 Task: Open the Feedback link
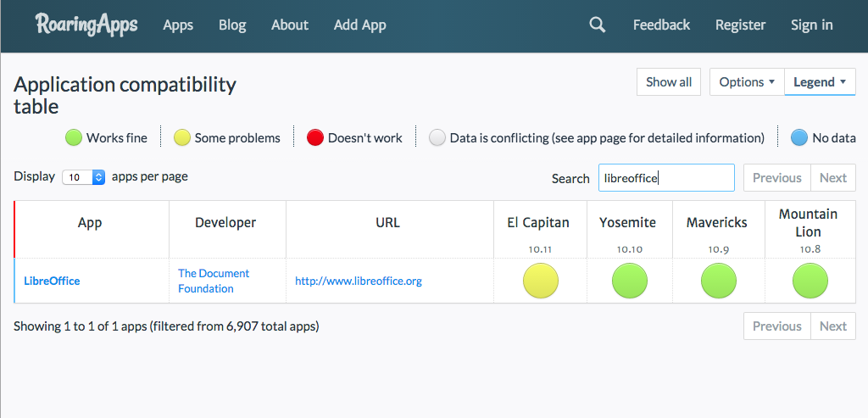[661, 25]
